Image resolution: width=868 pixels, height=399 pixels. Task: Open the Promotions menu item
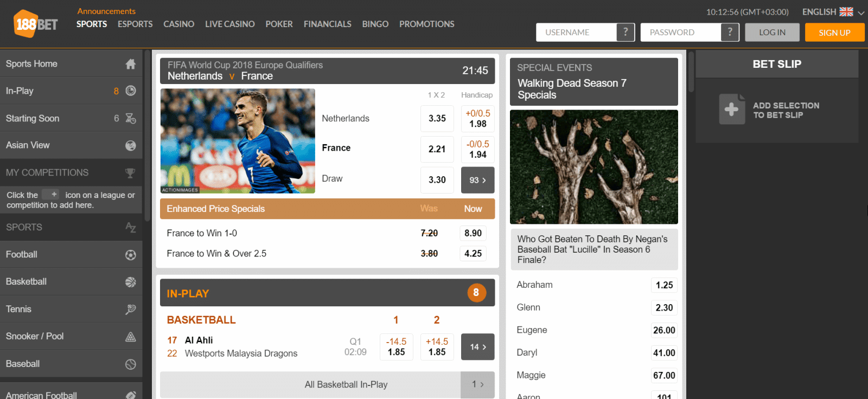(x=426, y=24)
